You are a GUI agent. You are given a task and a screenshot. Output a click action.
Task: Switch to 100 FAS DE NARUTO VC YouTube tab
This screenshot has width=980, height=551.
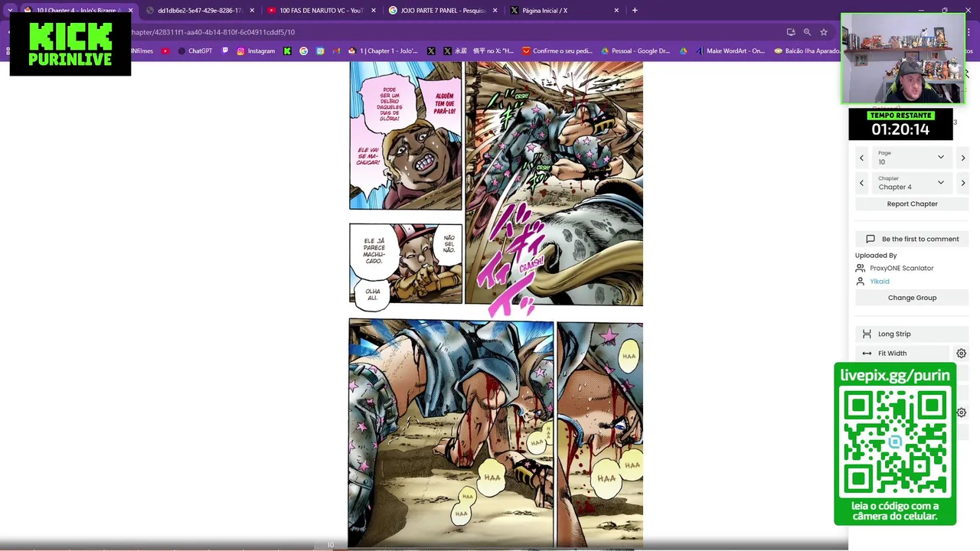[320, 11]
